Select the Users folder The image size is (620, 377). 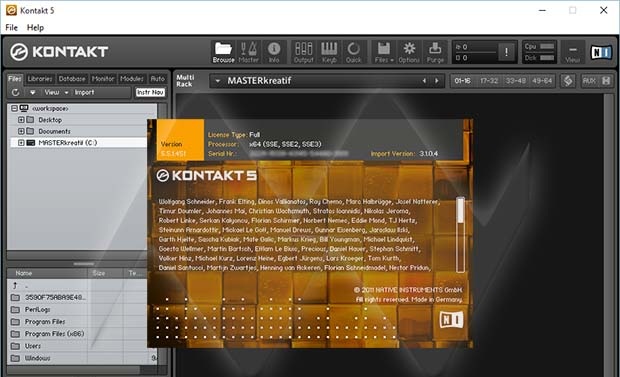coord(33,346)
